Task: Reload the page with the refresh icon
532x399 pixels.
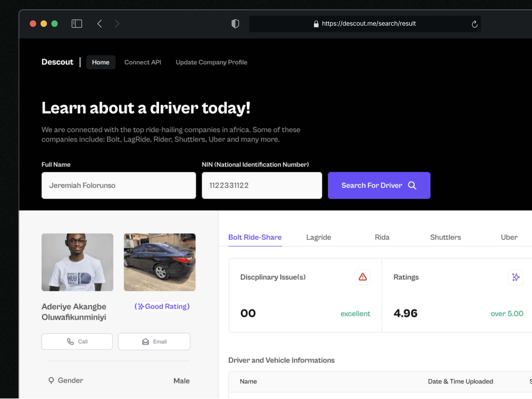Action: (x=474, y=24)
